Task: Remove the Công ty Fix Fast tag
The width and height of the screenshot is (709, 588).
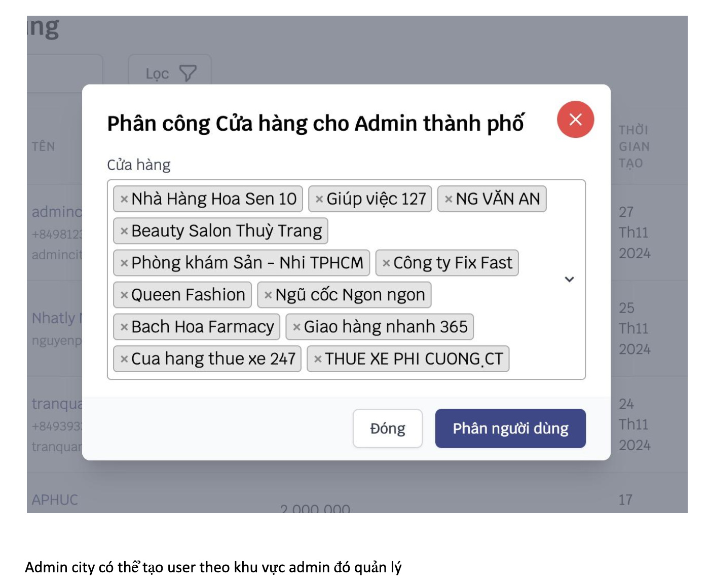Action: coord(386,263)
